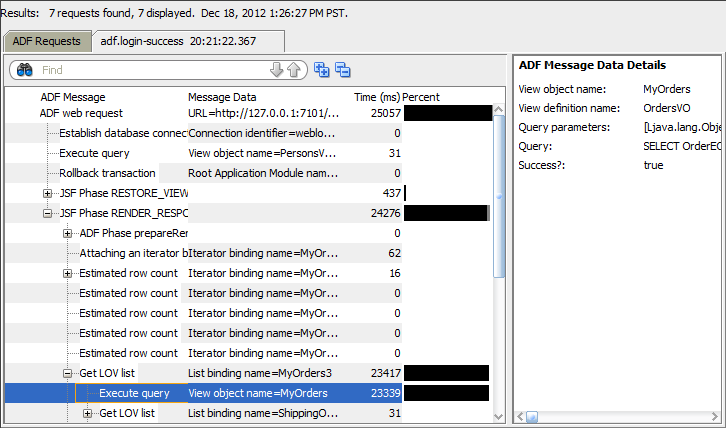The image size is (726, 428).
Task: Click the RENDER_RESPONSE percent bar
Action: click(446, 213)
